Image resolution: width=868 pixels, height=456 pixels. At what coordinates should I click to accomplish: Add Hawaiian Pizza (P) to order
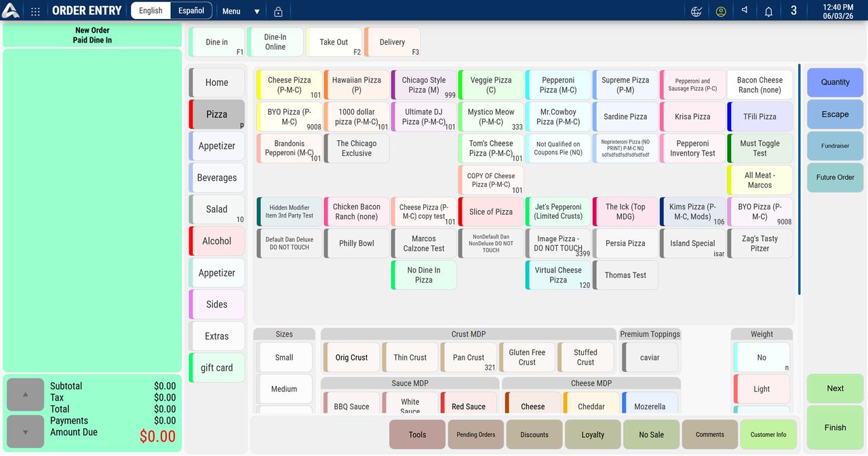[357, 85]
